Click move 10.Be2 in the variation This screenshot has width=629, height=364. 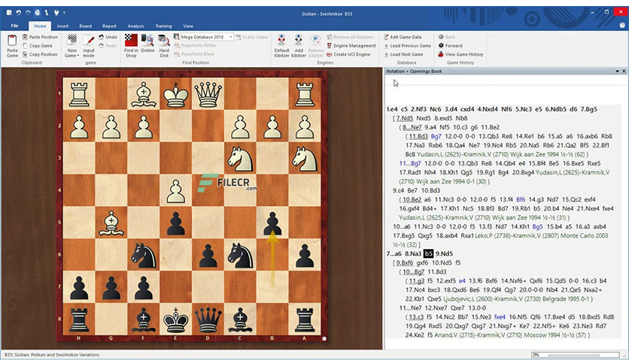coord(412,199)
